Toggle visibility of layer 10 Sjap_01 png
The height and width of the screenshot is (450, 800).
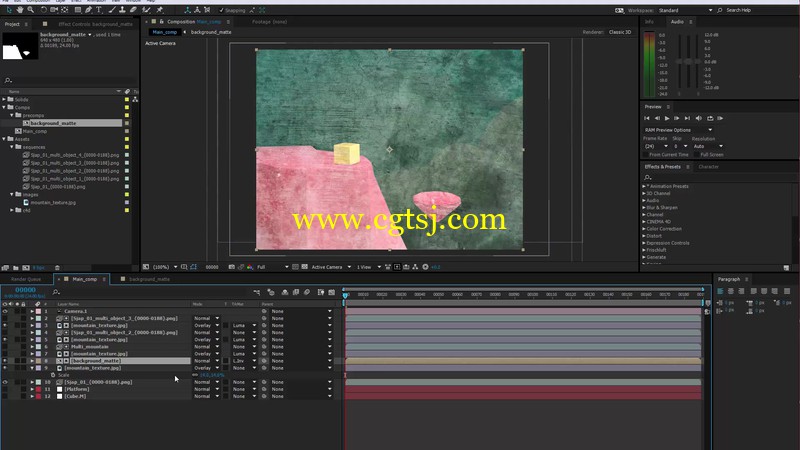5,382
